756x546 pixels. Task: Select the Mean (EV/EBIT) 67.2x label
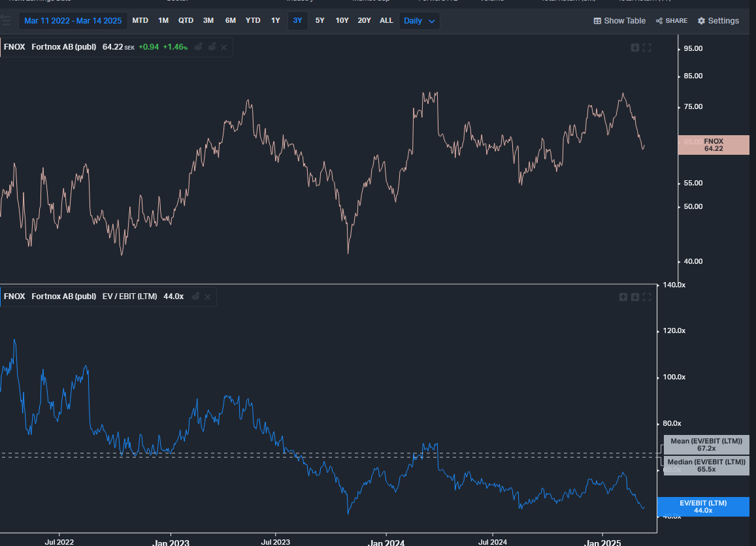706,445
